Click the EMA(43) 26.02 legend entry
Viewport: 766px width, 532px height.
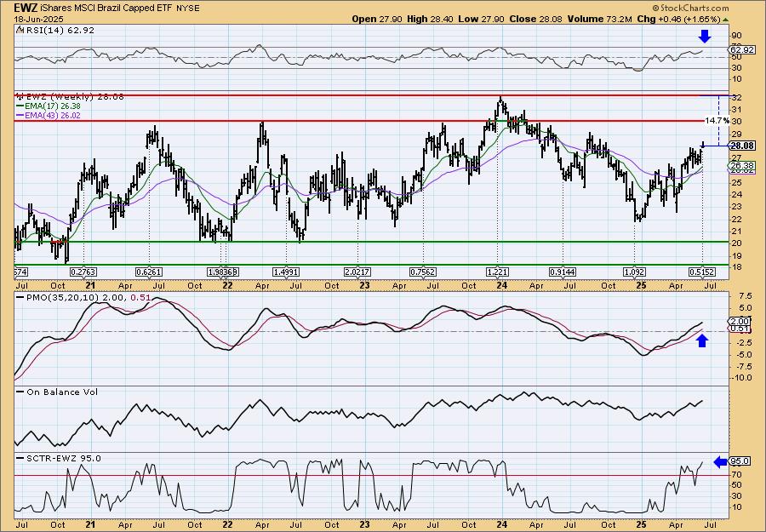tap(49, 115)
